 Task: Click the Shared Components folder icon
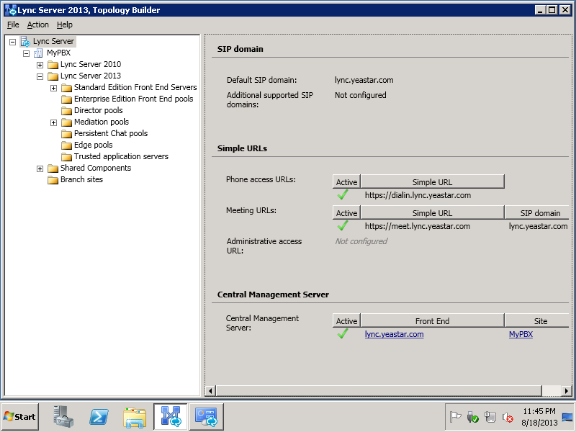click(53, 168)
